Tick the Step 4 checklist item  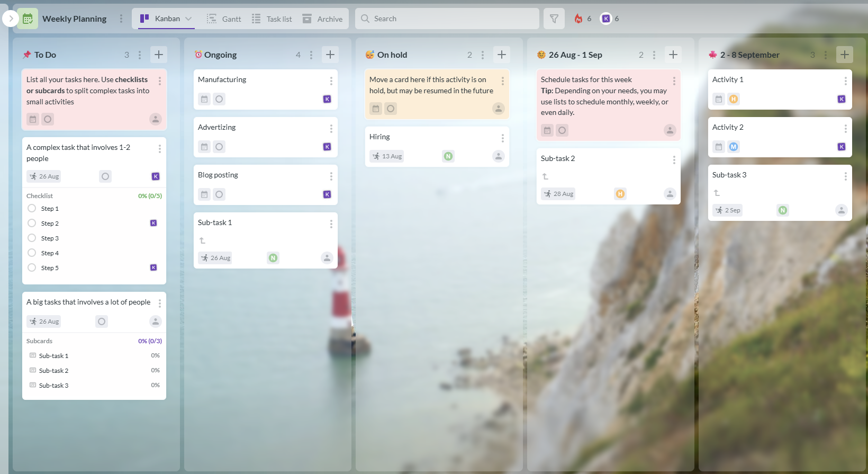pos(32,253)
